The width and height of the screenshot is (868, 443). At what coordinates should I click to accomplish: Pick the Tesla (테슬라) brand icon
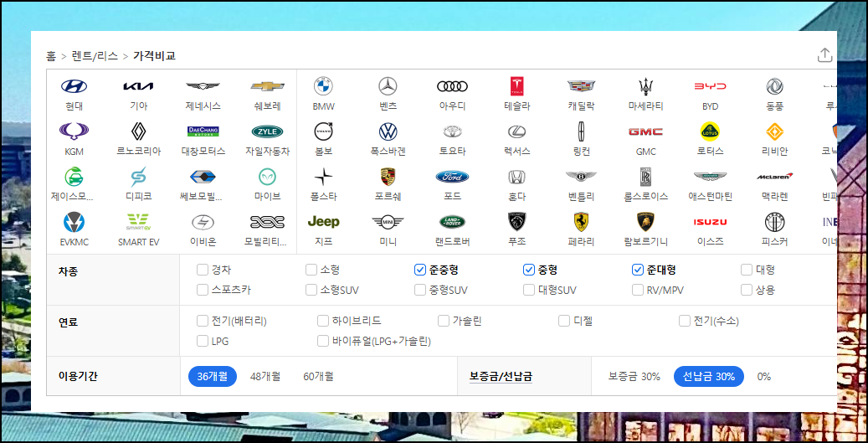tap(517, 86)
